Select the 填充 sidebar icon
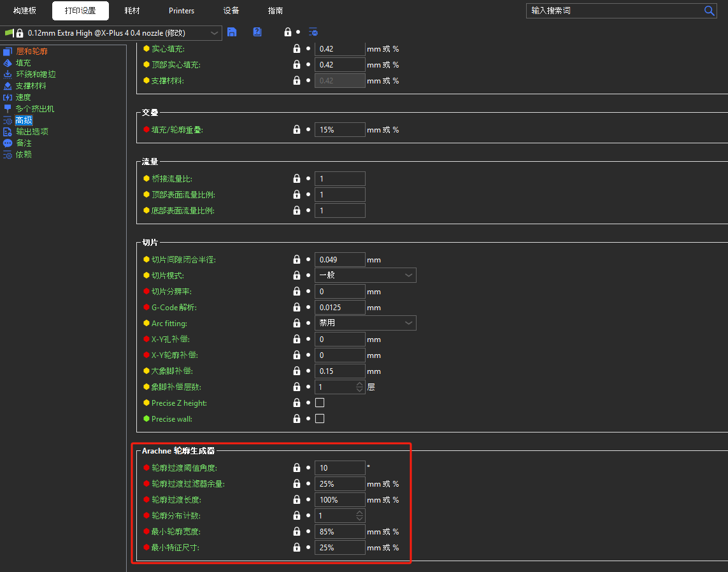The width and height of the screenshot is (728, 572). (x=8, y=62)
